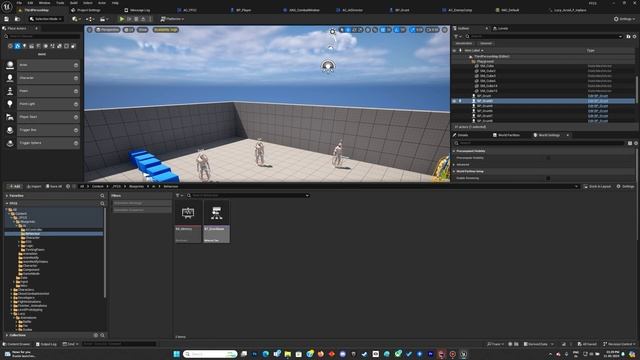Click the Trigger Sphere icon in Place Actors
This screenshot has width=640, height=360.
coord(10,143)
